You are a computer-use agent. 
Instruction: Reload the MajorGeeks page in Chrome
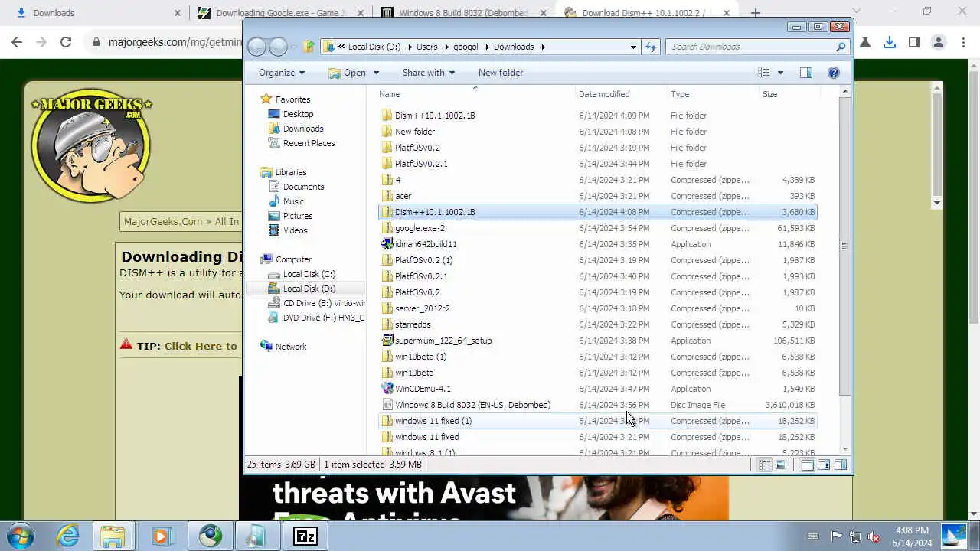tap(66, 42)
